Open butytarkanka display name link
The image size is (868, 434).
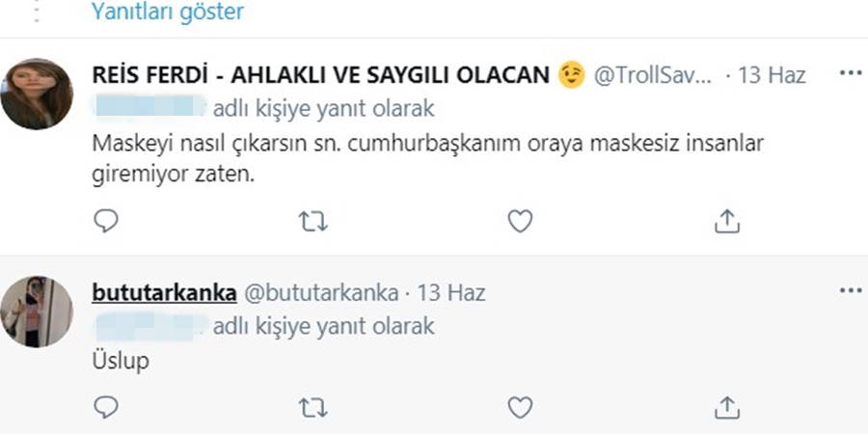point(164,291)
